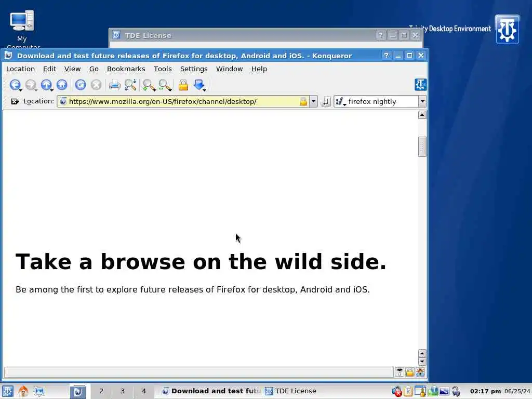Click the padlock icon in status bar
This screenshot has width=532, height=399.
tap(410, 372)
